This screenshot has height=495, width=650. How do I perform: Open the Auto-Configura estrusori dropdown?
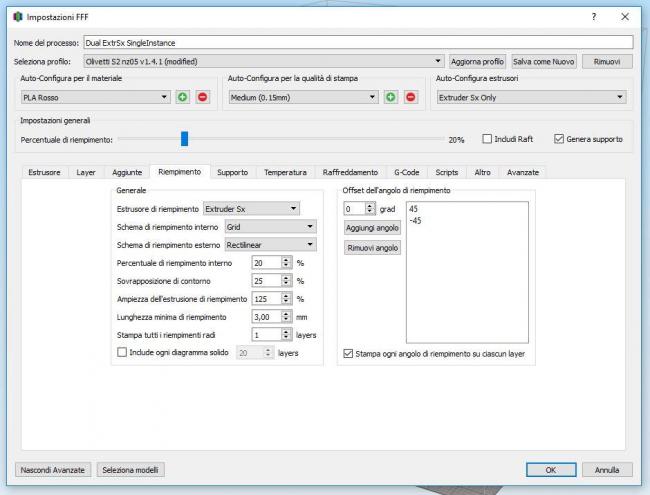click(x=530, y=97)
